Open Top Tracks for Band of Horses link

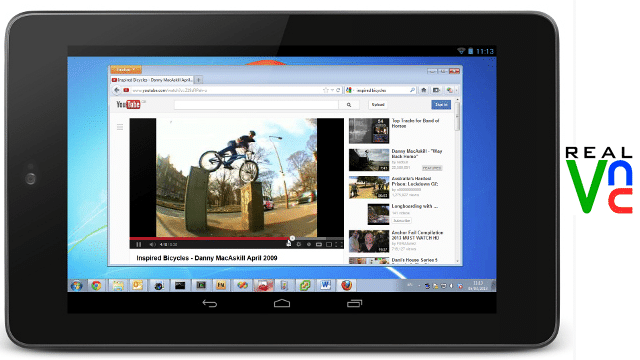coord(415,123)
